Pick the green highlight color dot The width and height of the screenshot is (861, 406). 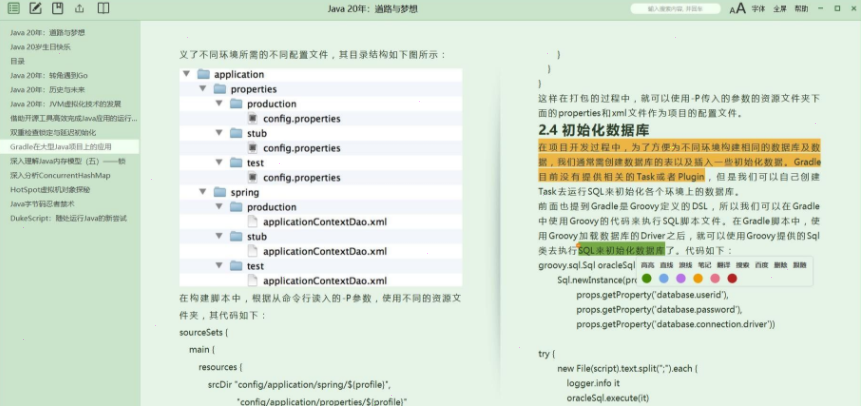point(646,279)
